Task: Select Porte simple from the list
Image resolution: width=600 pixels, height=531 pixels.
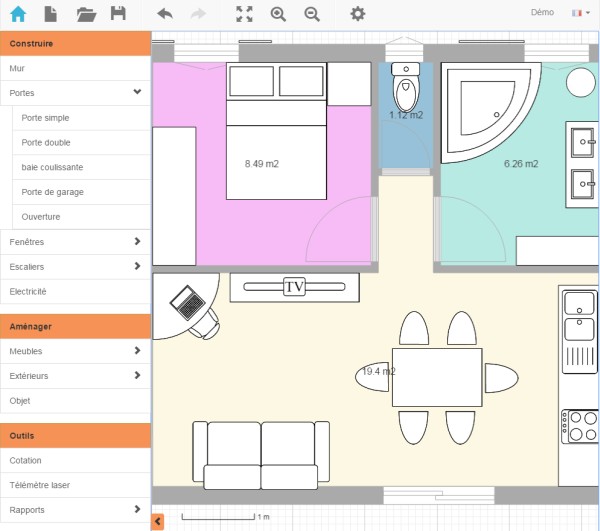Action: [46, 118]
